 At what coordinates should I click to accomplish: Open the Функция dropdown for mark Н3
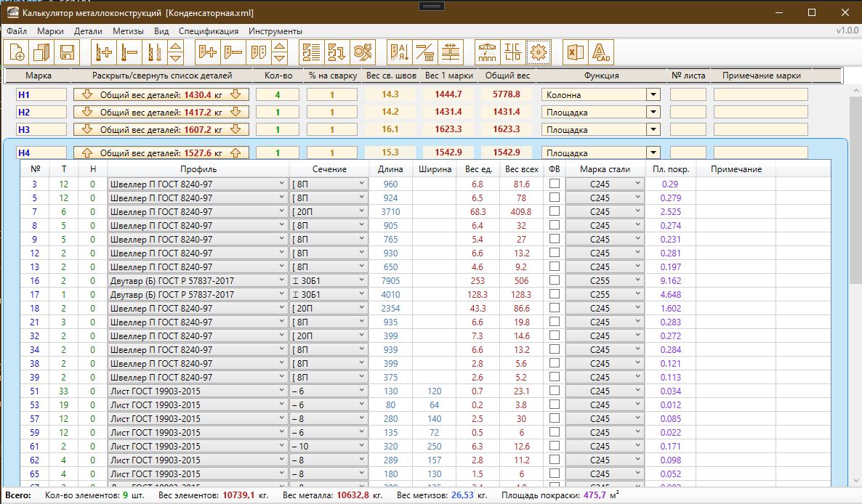pyautogui.click(x=653, y=130)
